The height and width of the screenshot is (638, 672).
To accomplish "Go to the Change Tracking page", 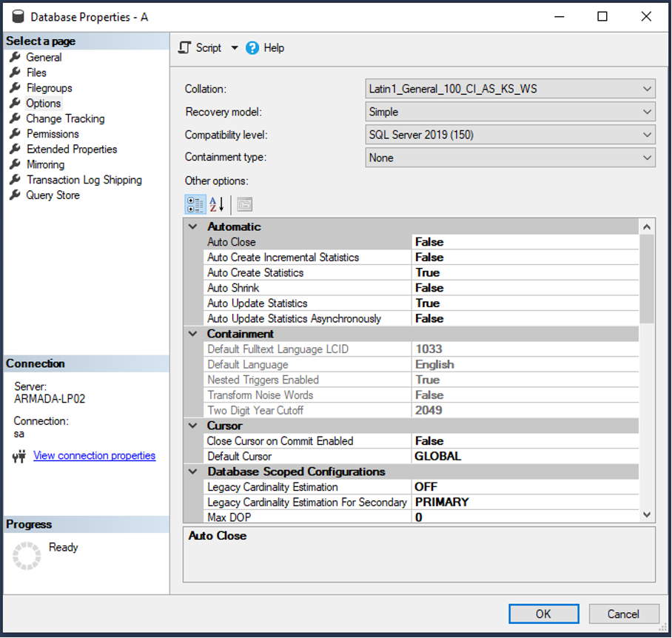I will 65,118.
